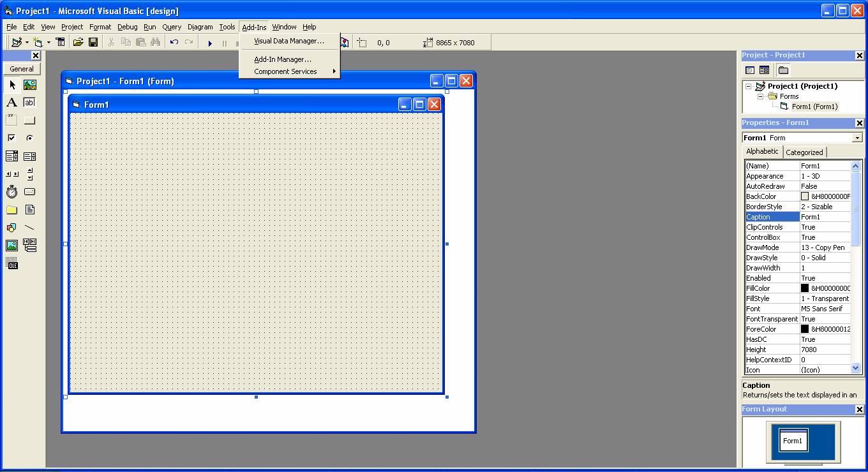Select the Image control in the toolbox
The width and height of the screenshot is (868, 472).
11,245
